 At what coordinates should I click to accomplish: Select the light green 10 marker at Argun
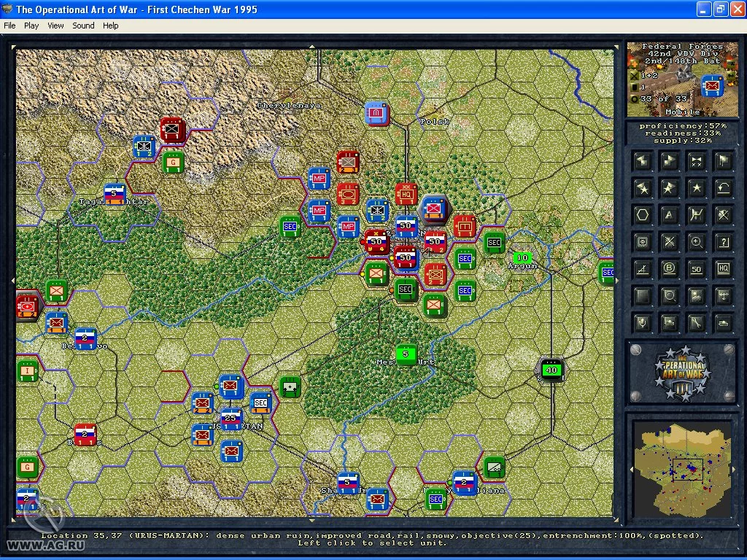(522, 257)
